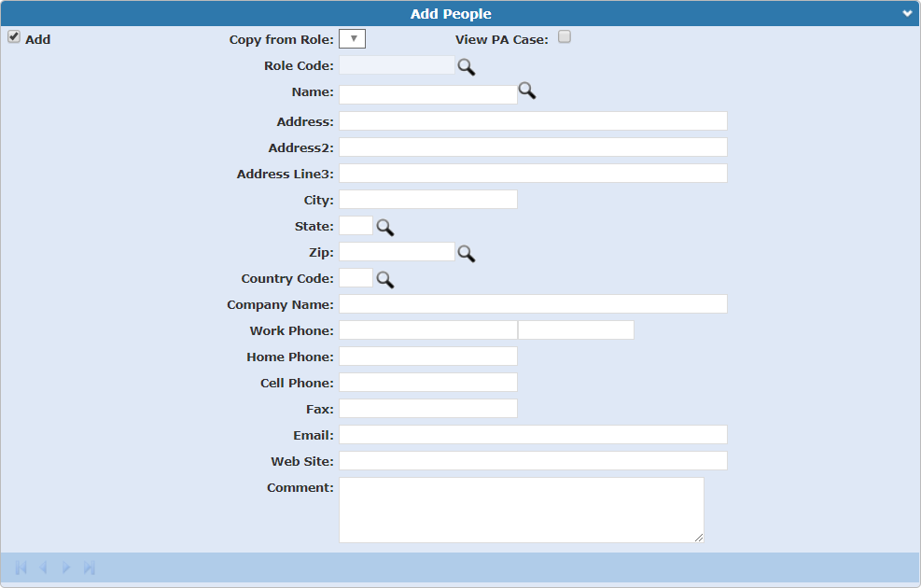Open the Country Code search icon
Image resolution: width=921 pixels, height=588 pixels.
tap(385, 279)
